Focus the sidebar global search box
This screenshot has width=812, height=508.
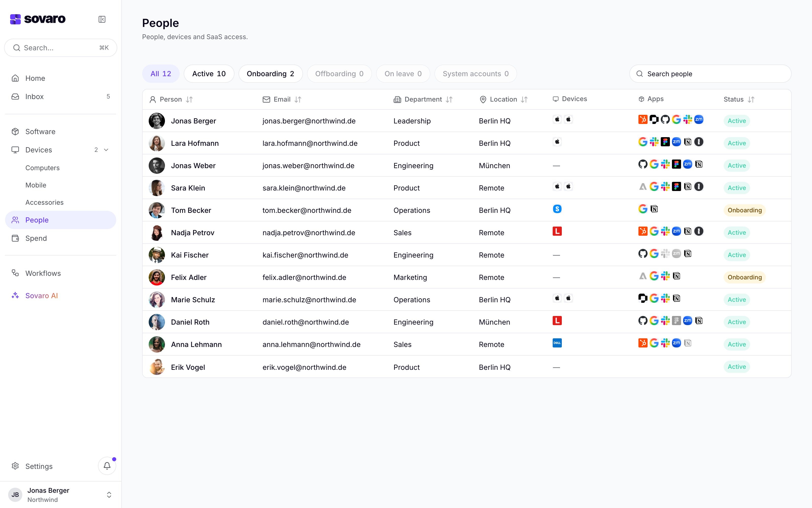tap(60, 48)
